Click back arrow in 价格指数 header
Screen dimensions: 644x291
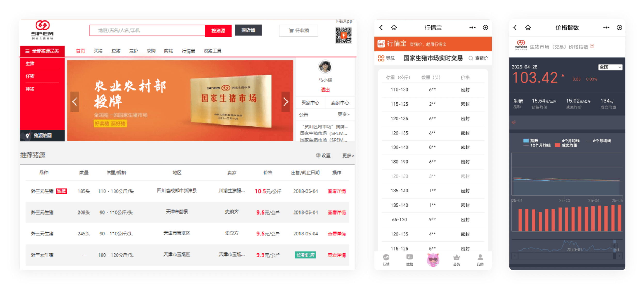[515, 28]
